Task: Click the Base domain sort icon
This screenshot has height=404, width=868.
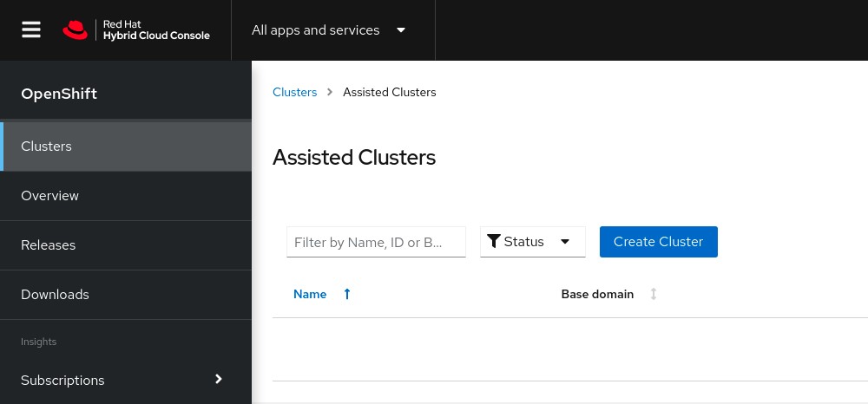Action: click(654, 294)
